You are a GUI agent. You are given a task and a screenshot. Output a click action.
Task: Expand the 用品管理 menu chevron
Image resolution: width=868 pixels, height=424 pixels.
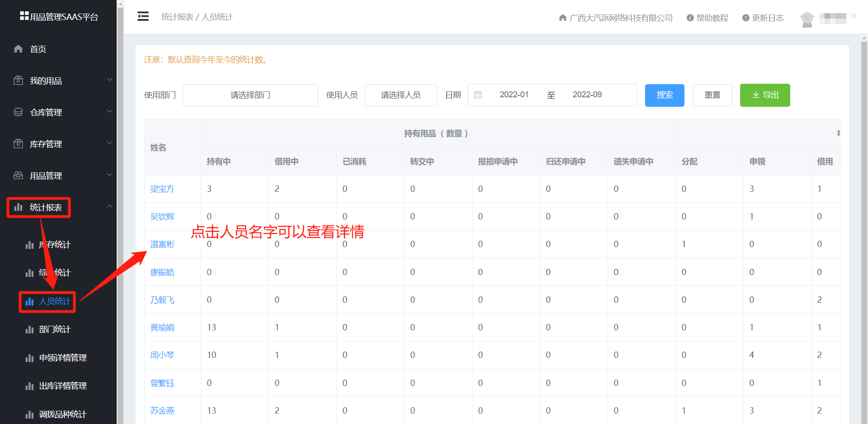point(109,175)
